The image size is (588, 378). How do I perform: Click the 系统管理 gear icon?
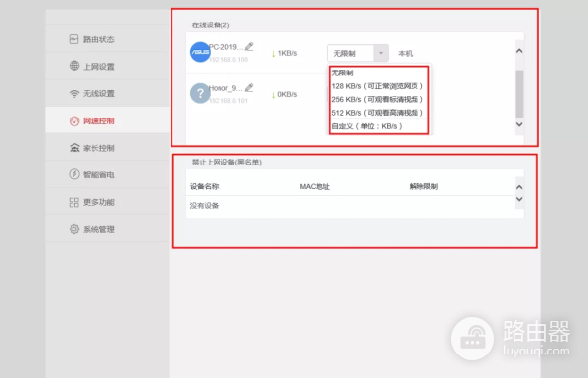click(x=74, y=229)
